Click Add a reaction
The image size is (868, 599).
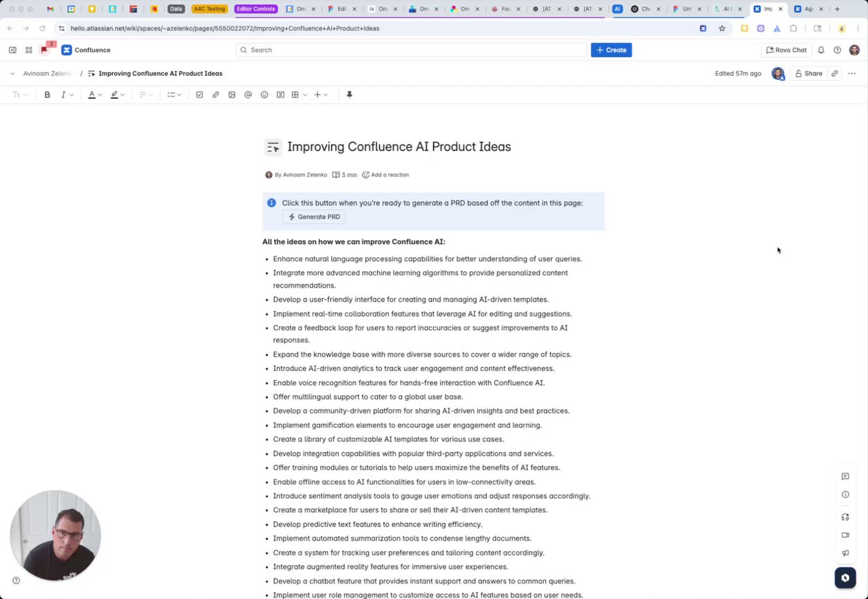tap(385, 175)
